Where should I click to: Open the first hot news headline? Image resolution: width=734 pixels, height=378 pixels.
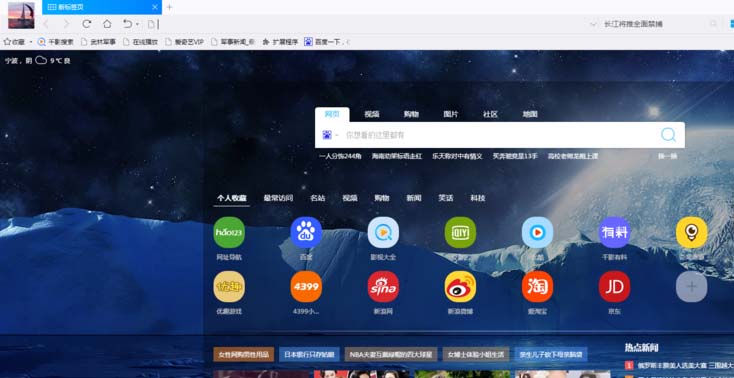680,365
